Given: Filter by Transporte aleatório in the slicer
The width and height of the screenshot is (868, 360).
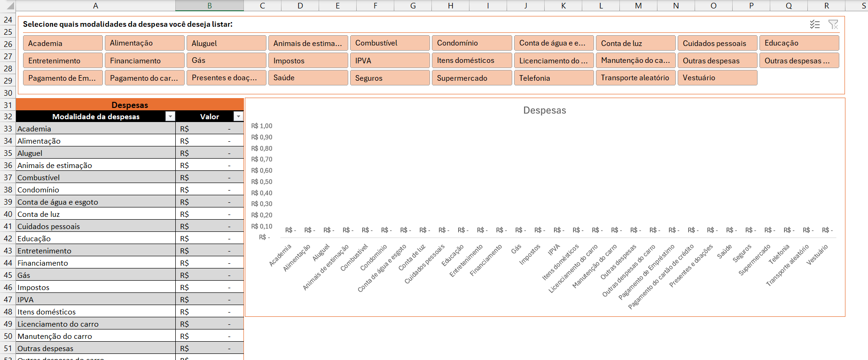Looking at the screenshot, I should click(635, 78).
